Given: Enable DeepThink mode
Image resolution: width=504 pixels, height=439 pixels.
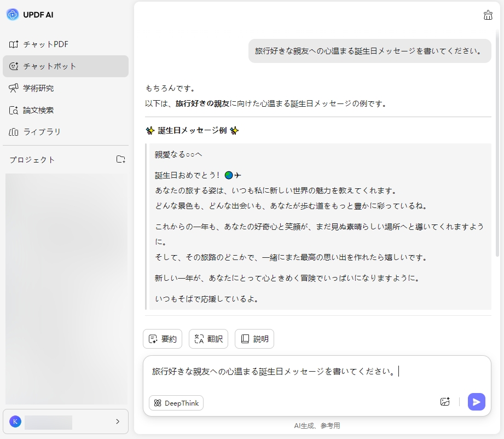Looking at the screenshot, I should pos(176,403).
